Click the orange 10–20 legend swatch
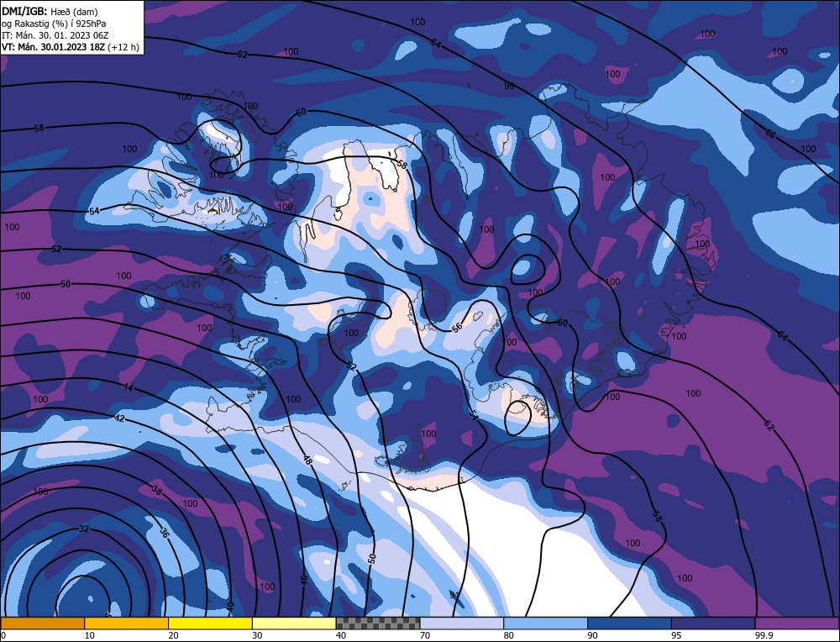The image size is (840, 642). coord(127,623)
